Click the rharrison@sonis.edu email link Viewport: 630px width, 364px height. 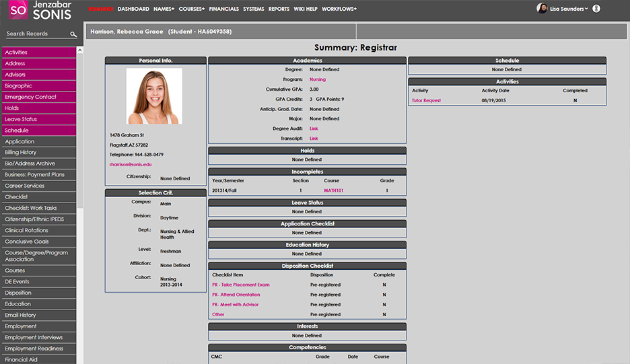tap(131, 164)
